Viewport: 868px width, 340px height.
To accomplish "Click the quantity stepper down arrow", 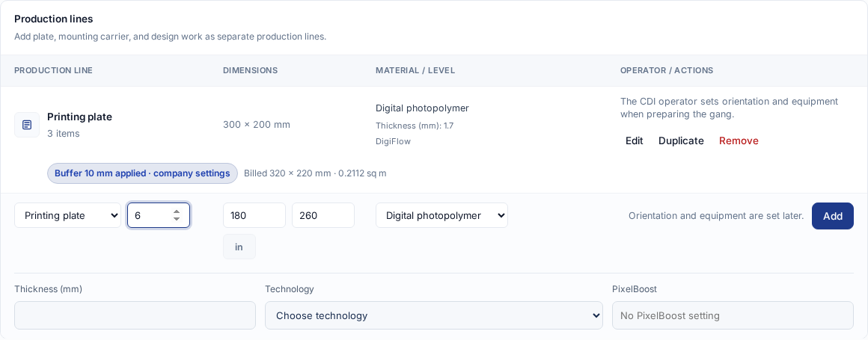I will (177, 219).
